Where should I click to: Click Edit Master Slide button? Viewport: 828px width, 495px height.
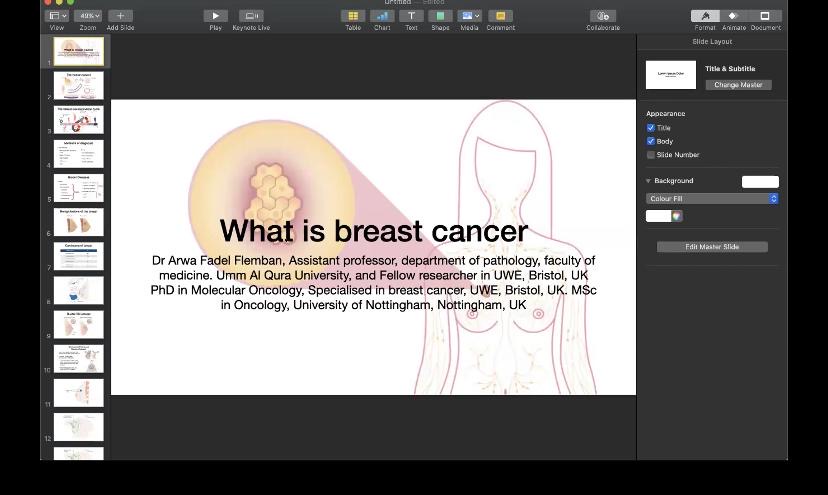point(712,247)
